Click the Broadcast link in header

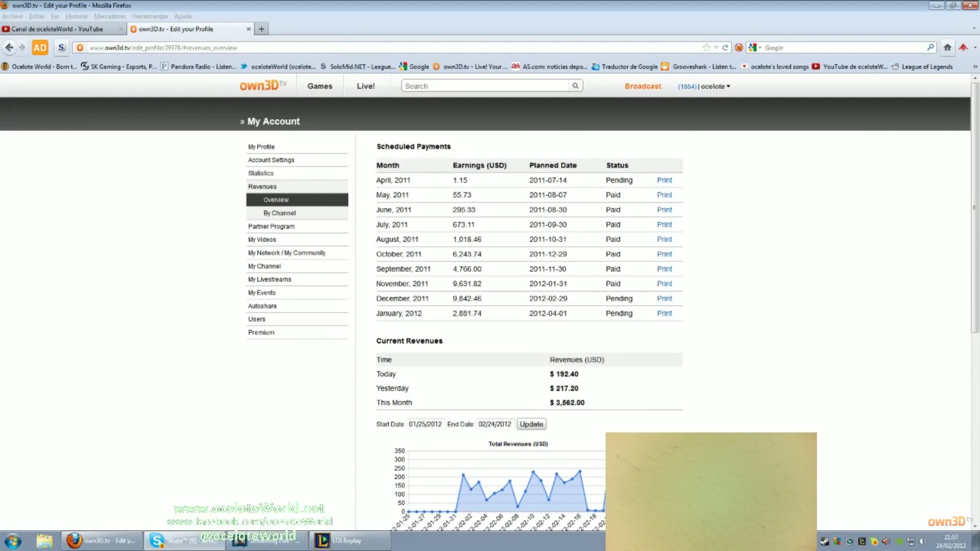click(x=643, y=86)
